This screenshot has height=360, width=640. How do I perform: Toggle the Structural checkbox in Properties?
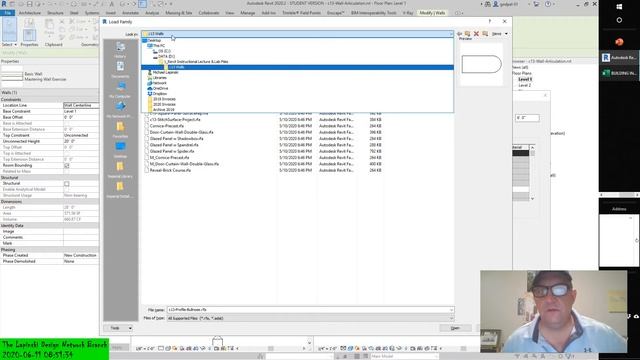pyautogui.click(x=67, y=184)
